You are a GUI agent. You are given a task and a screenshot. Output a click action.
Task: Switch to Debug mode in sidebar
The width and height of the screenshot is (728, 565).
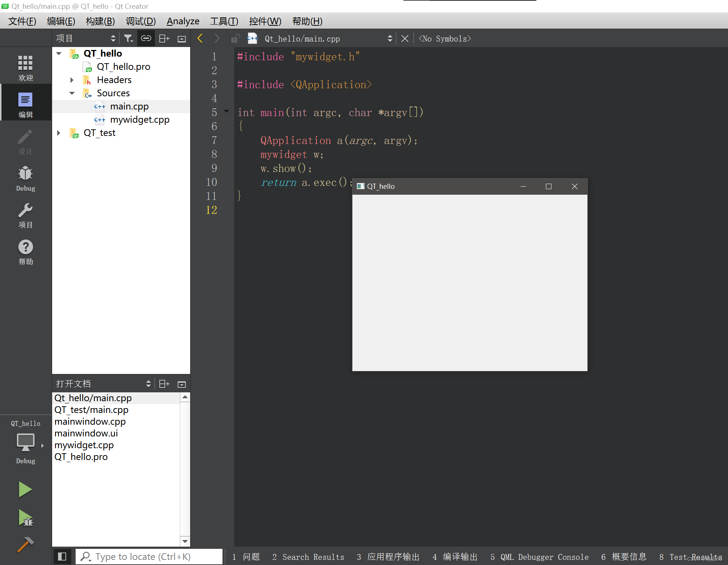[x=25, y=178]
